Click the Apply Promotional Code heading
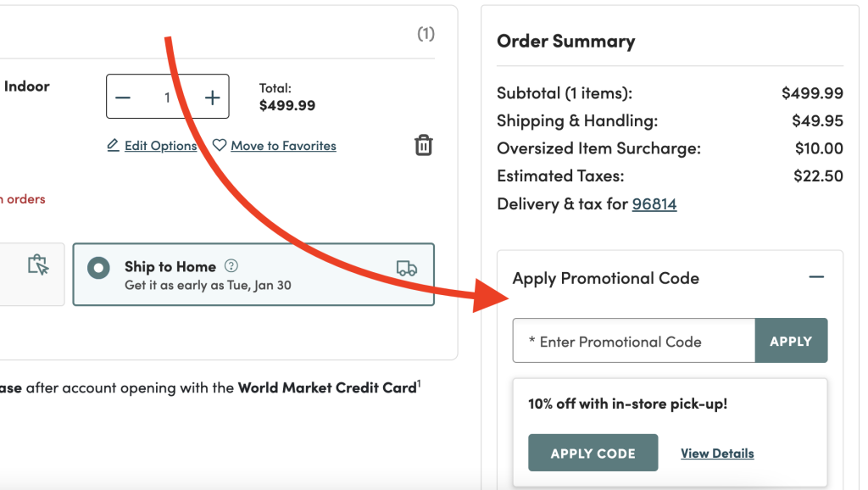This screenshot has height=490, width=868. click(605, 278)
